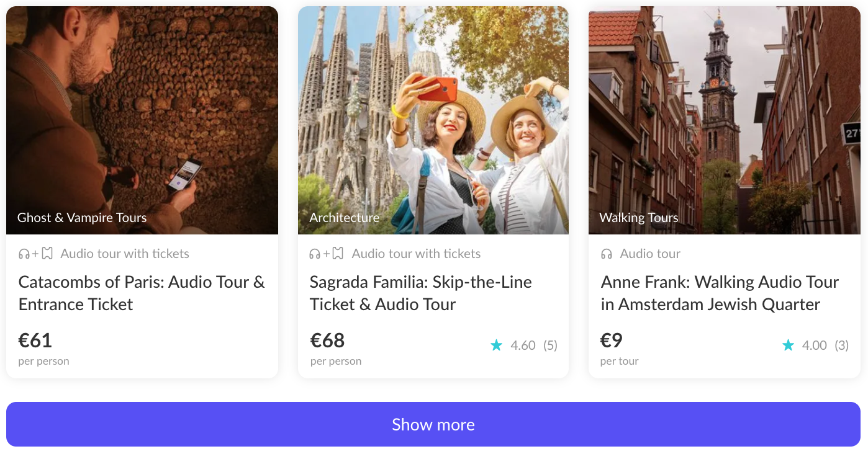Click the €9 per tour price
The height and width of the screenshot is (454, 868).
(x=612, y=340)
